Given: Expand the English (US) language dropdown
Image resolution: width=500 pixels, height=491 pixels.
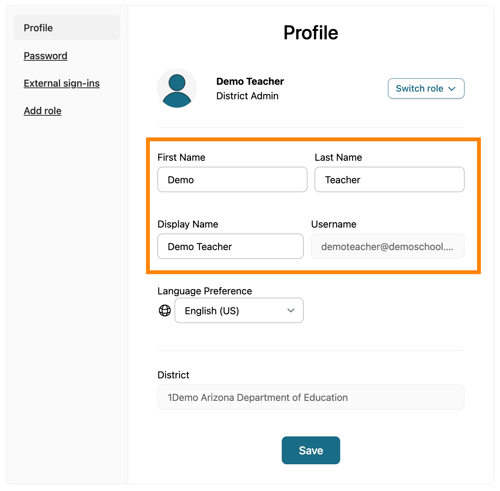Looking at the screenshot, I should [x=239, y=310].
